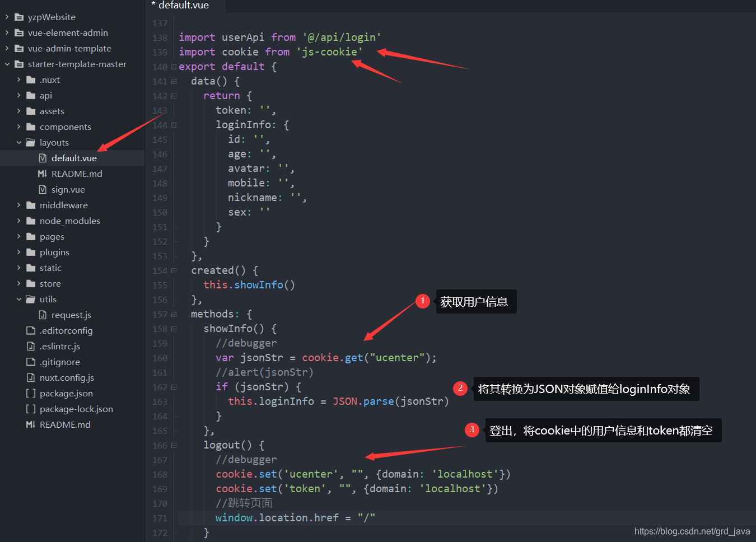756x542 pixels.
Task: Fold the methods block at line 157
Action: (174, 314)
